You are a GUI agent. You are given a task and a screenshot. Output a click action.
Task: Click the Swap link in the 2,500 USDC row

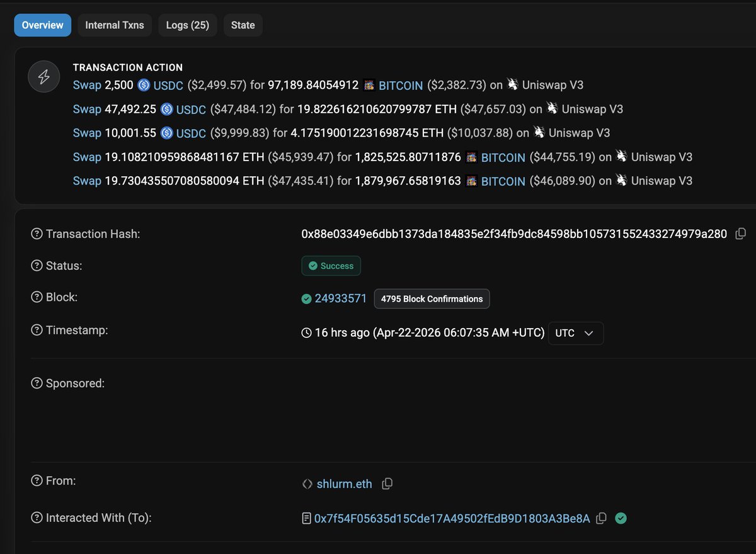click(x=87, y=85)
